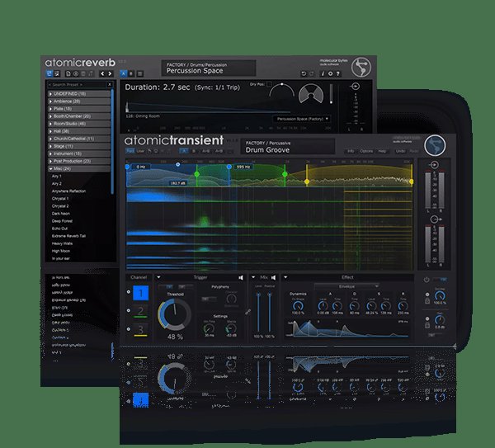The width and height of the screenshot is (495, 448).
Task: Click the AtomicTransient input meter arrow icon
Action: coord(435,165)
